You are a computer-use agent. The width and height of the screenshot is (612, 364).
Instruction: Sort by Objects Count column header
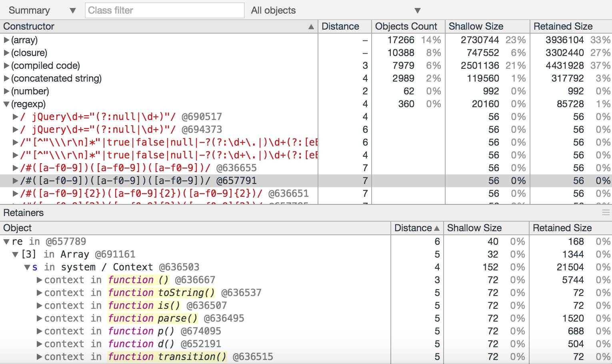tap(408, 26)
